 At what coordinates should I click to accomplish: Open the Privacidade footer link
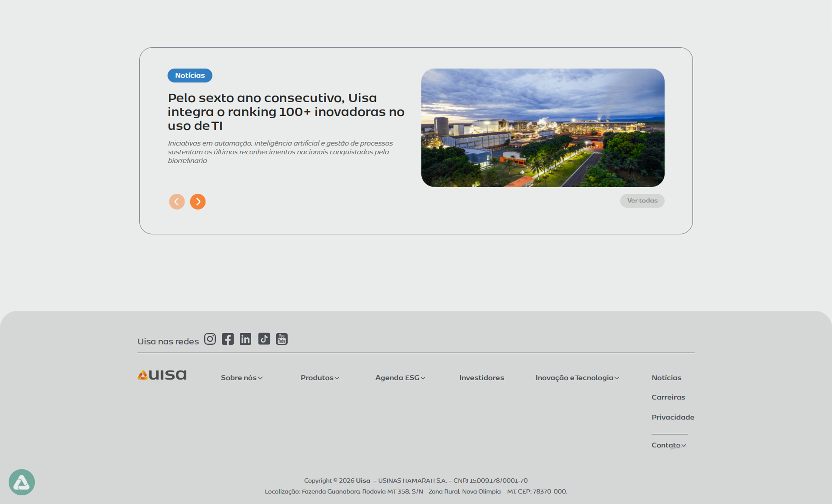(673, 417)
